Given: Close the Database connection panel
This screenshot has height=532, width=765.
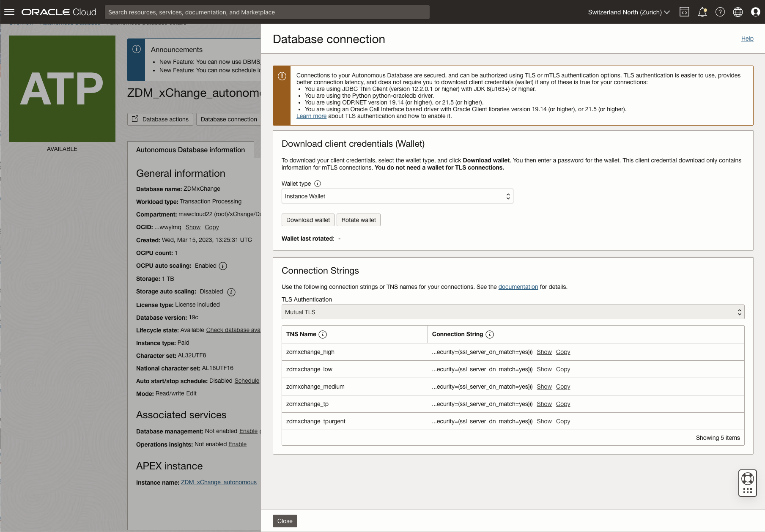Looking at the screenshot, I should (x=285, y=521).
